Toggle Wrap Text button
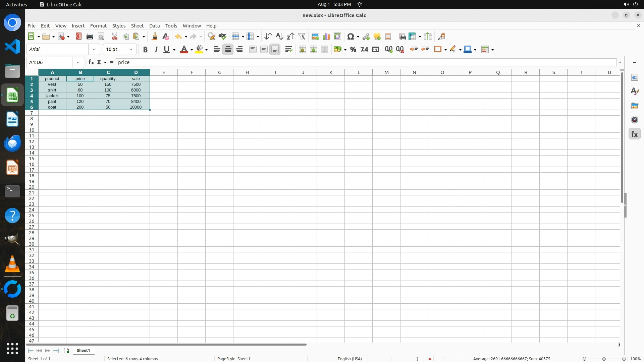Screen dimensions: 644x362 click(288, 50)
